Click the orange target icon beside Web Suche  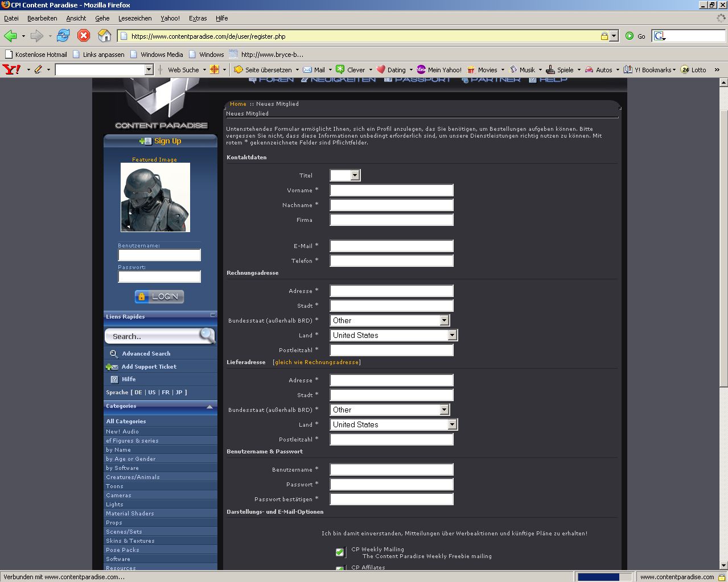coord(215,69)
